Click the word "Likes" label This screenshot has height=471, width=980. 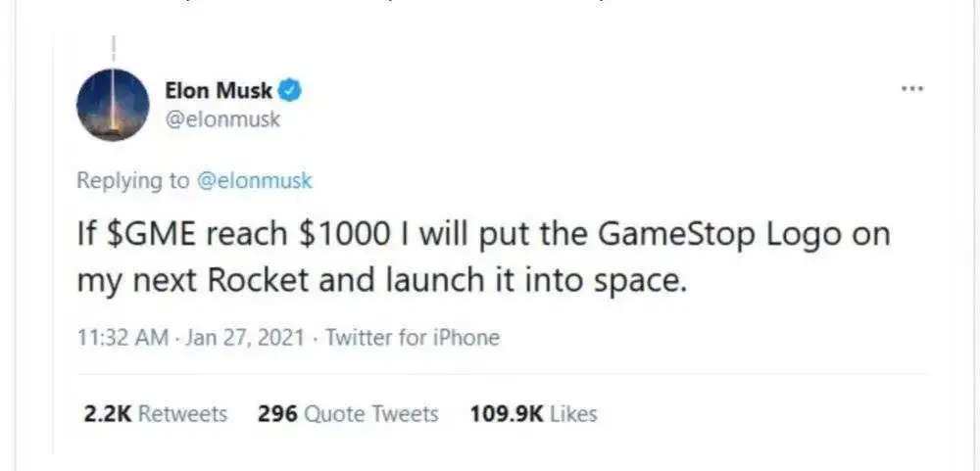pyautogui.click(x=573, y=414)
